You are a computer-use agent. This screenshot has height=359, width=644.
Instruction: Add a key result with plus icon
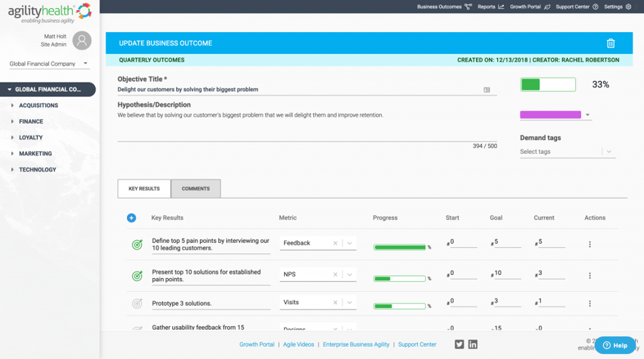(x=131, y=218)
